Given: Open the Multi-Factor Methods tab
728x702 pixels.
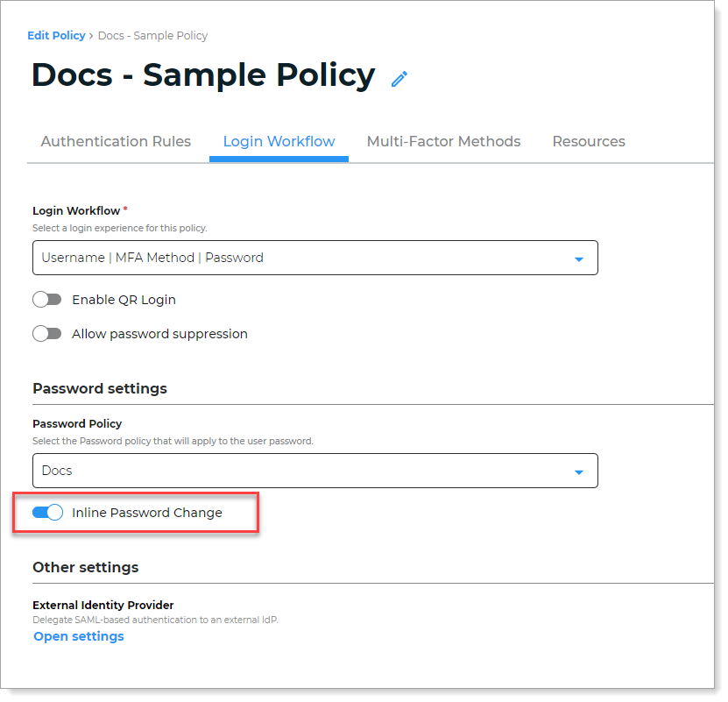Looking at the screenshot, I should coord(443,142).
